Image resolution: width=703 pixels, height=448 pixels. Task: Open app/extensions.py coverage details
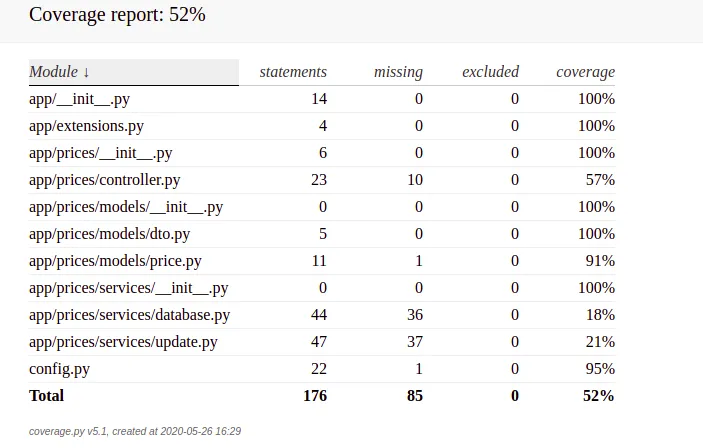[86, 126]
